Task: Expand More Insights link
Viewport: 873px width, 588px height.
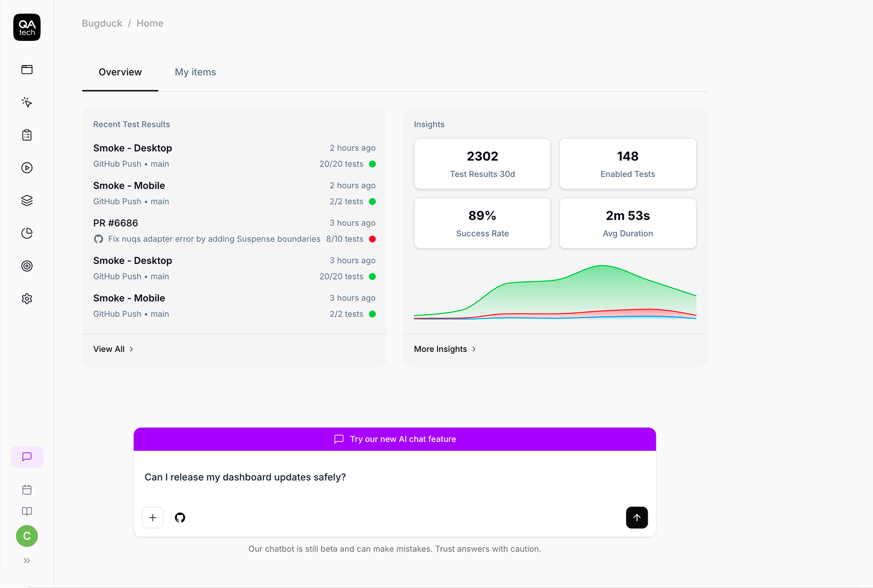Action: tap(445, 349)
